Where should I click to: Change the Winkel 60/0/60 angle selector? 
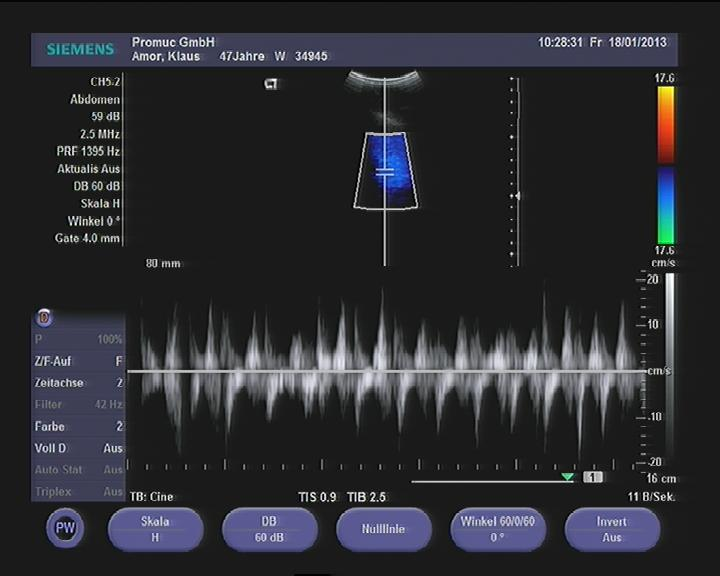pyautogui.click(x=497, y=529)
